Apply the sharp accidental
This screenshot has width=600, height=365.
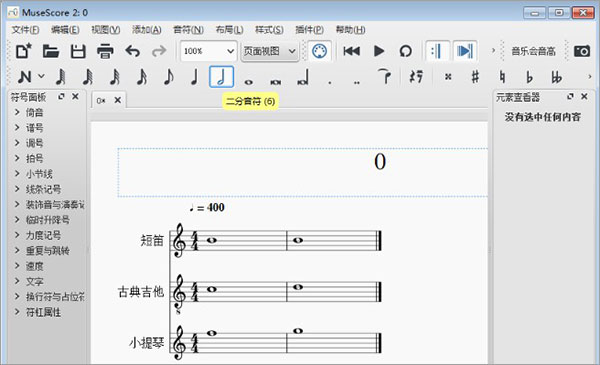pyautogui.click(x=475, y=77)
